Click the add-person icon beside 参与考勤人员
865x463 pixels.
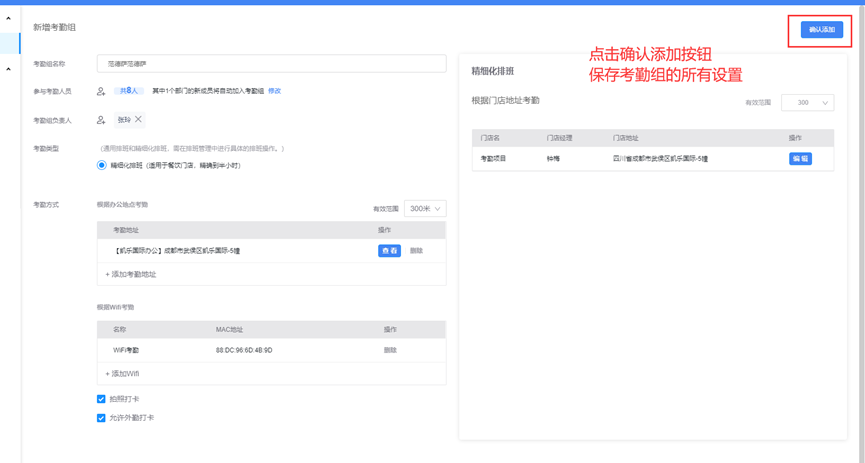(x=101, y=91)
